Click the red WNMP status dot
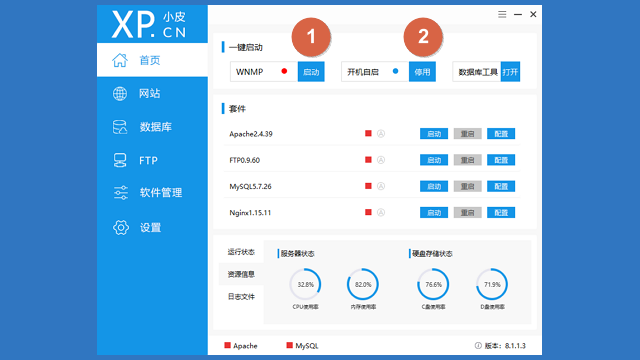 (x=284, y=71)
